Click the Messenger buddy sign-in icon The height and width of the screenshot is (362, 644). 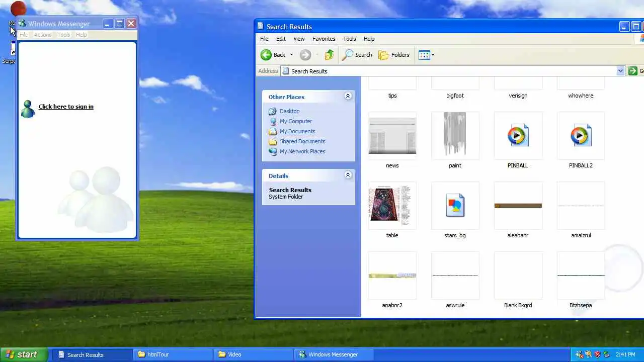(x=28, y=109)
